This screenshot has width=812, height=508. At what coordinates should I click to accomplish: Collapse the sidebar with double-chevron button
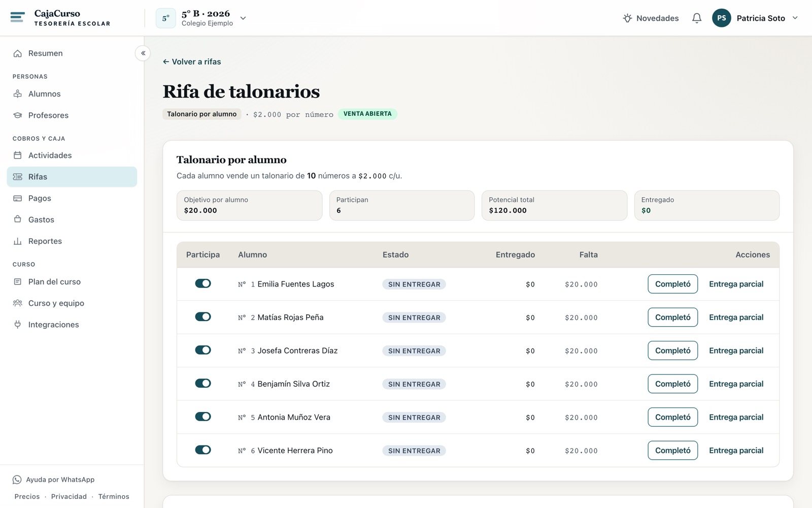pos(143,53)
